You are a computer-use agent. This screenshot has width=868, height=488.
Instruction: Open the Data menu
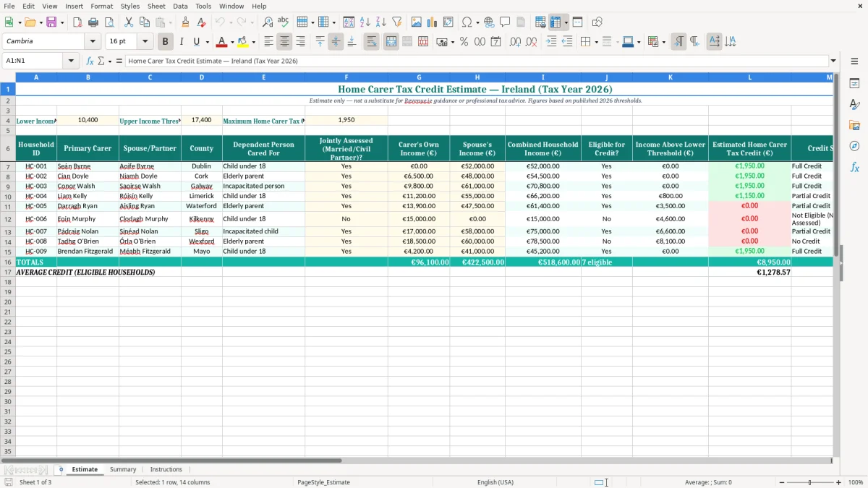tap(180, 6)
